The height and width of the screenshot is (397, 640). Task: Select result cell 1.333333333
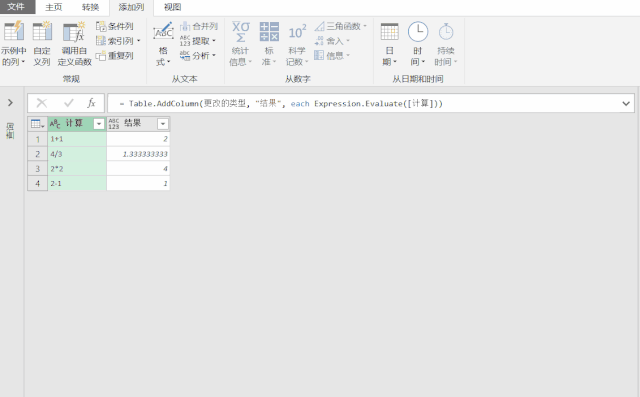tap(138, 154)
